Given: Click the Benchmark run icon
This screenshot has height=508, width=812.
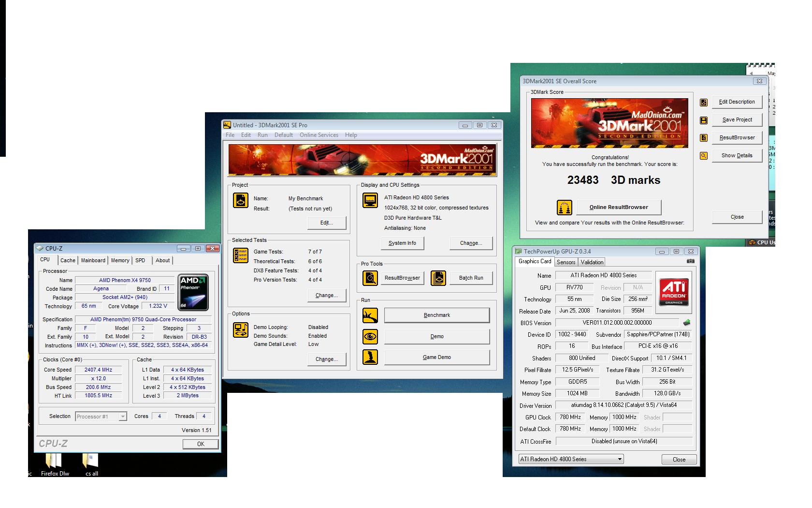Looking at the screenshot, I should pyautogui.click(x=370, y=315).
